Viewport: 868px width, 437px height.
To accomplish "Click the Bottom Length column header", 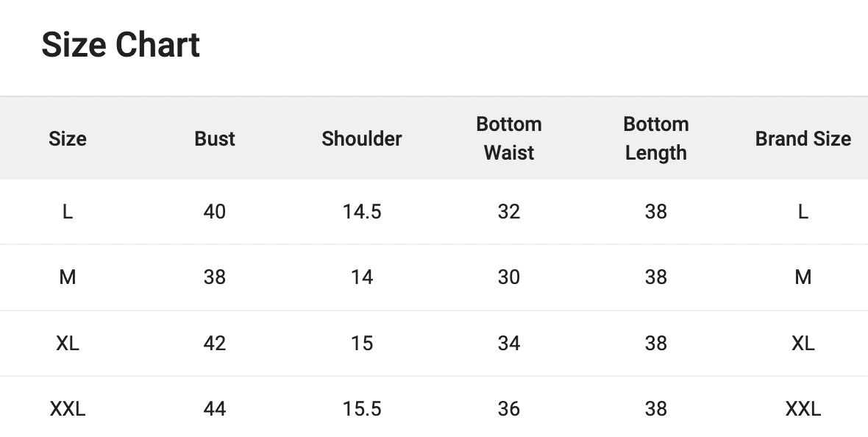I will click(656, 138).
